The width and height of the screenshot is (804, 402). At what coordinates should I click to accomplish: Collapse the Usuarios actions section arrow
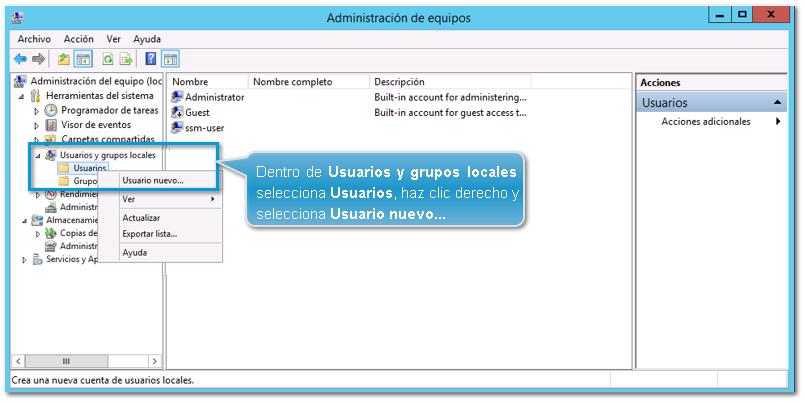coord(777,103)
